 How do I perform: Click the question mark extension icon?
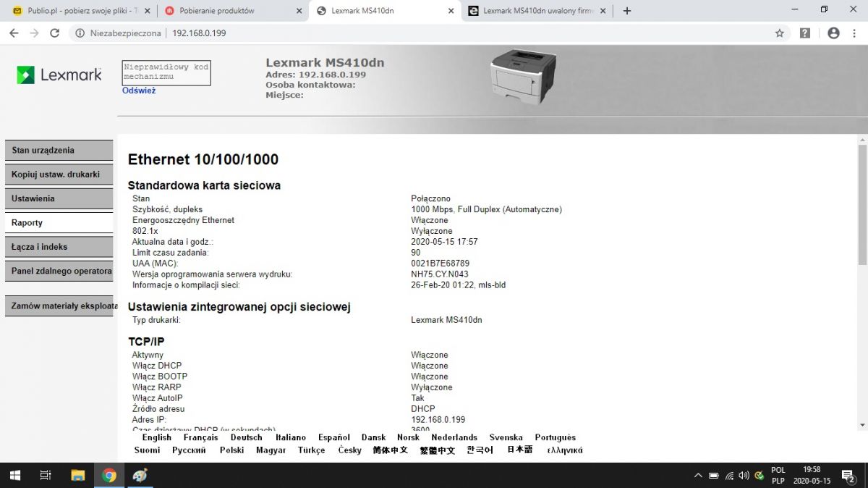coord(805,33)
